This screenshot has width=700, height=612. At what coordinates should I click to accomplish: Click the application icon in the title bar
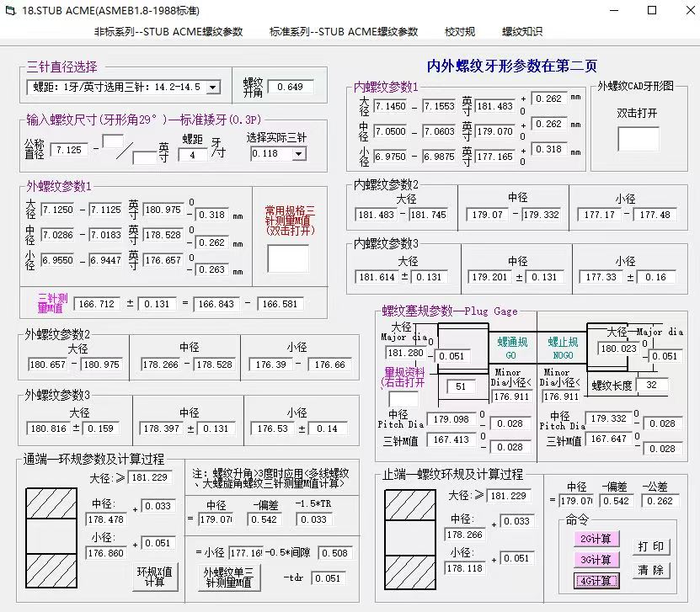coord(10,10)
